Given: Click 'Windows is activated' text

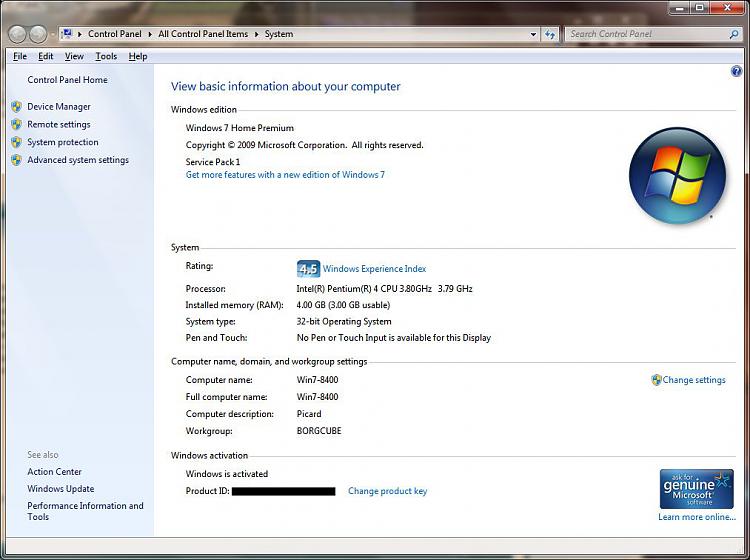Looking at the screenshot, I should [227, 474].
